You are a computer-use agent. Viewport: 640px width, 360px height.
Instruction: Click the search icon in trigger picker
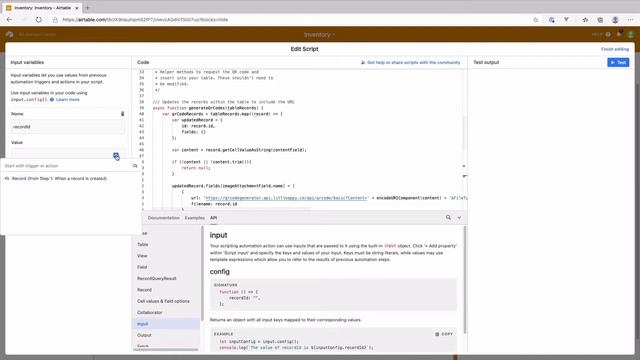pos(135,166)
